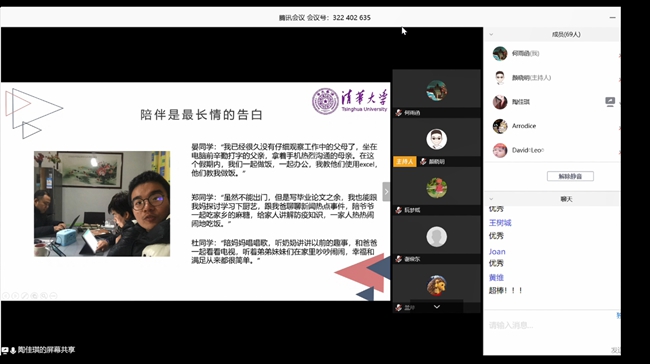This screenshot has width=650, height=364.
Task: Click the orange 主持人 badge in the video strip
Action: pos(405,161)
